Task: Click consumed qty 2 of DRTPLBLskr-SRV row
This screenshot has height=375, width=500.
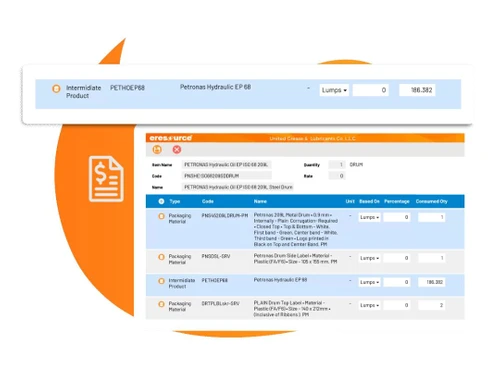Action: coord(432,305)
